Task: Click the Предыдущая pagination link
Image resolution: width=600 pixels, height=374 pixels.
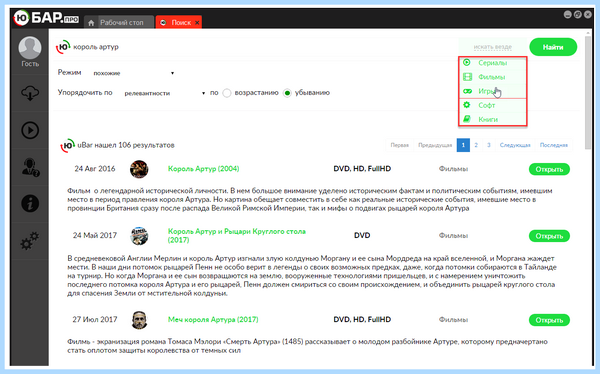Action: pyautogui.click(x=435, y=145)
